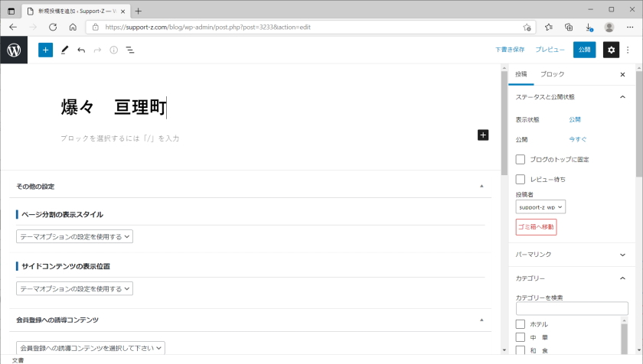This screenshot has width=643, height=364.
Task: Click the 下書き保存 save draft link
Action: pyautogui.click(x=510, y=50)
